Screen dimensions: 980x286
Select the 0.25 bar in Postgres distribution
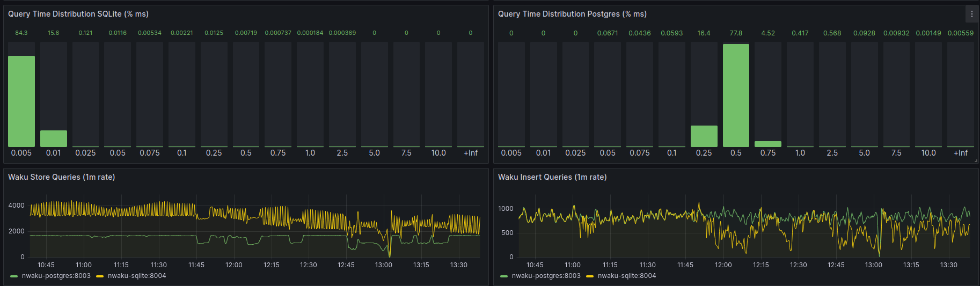tap(704, 136)
